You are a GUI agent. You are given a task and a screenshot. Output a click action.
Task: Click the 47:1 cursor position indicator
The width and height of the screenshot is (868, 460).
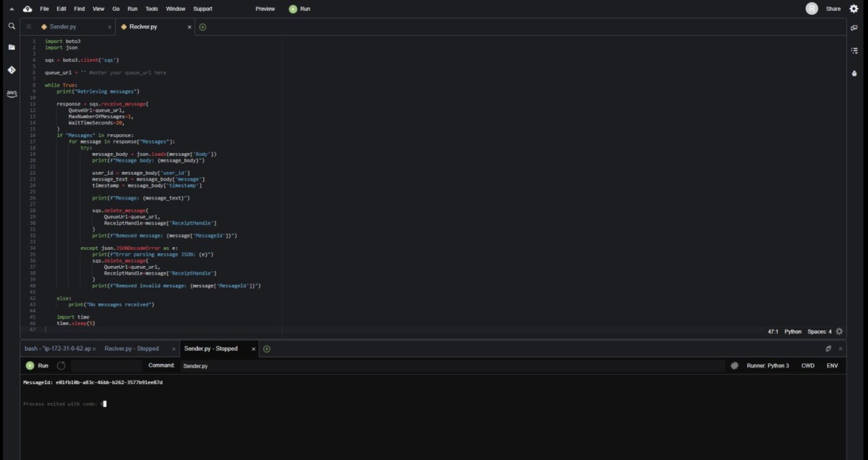pos(773,332)
